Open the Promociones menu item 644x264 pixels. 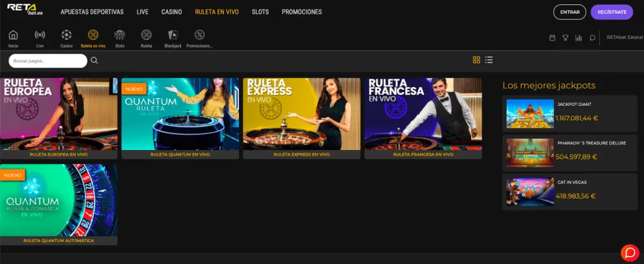point(302,12)
